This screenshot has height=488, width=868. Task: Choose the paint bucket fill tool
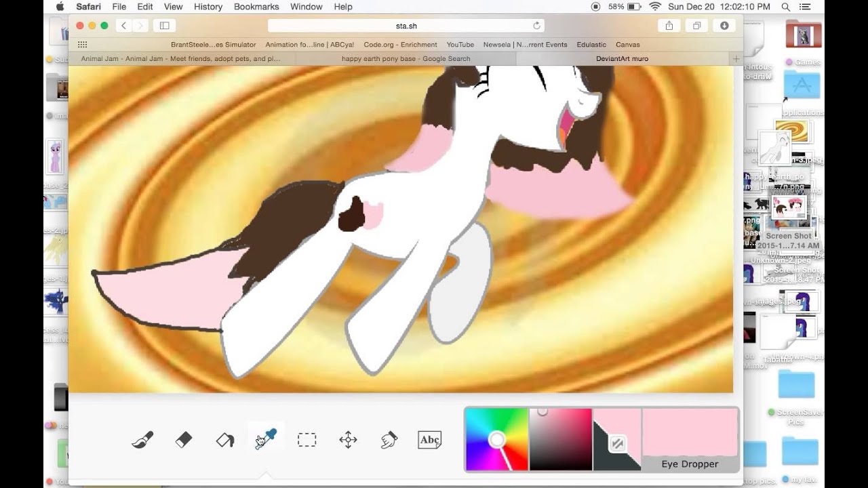point(225,440)
